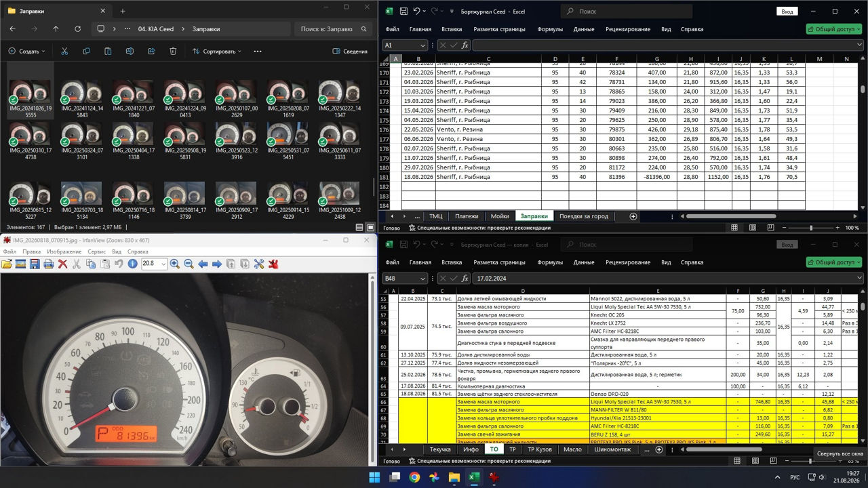This screenshot has height=488, width=868.
Task: Click the Paste icon in Explorer toolbar
Action: point(108,51)
